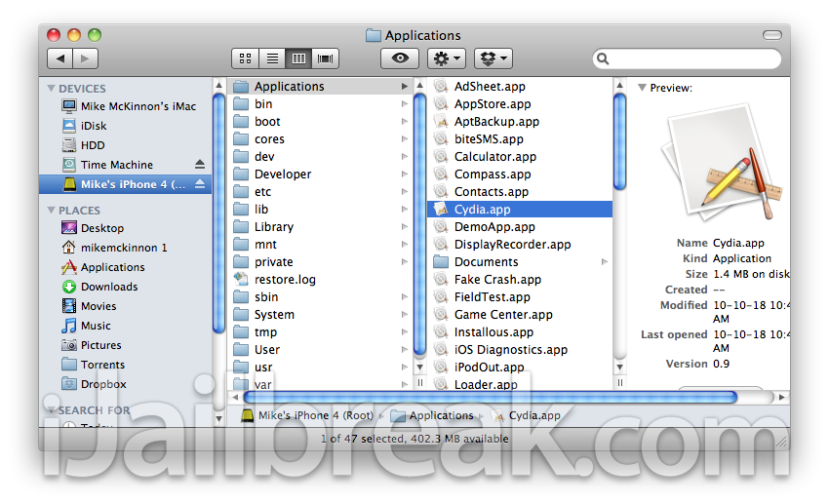Switch to icon view
This screenshot has width=829, height=504.
tap(246, 58)
